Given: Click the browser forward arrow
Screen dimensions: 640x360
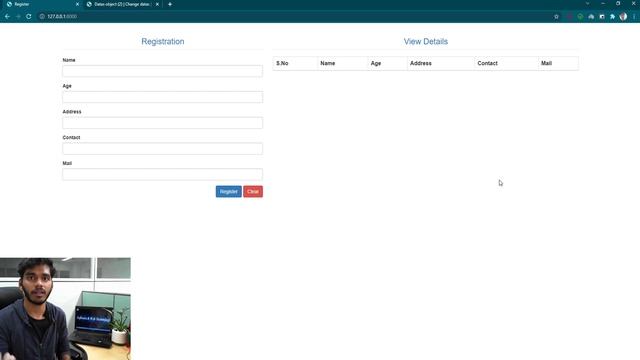Looking at the screenshot, I should click(x=18, y=16).
